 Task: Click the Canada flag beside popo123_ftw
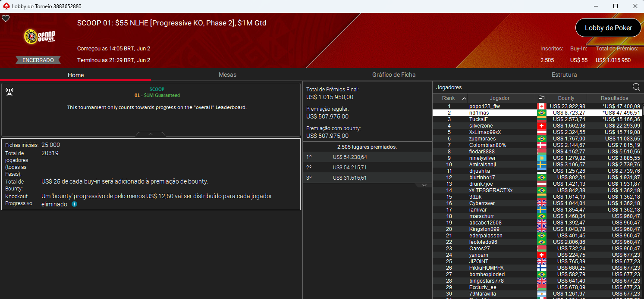(x=541, y=106)
